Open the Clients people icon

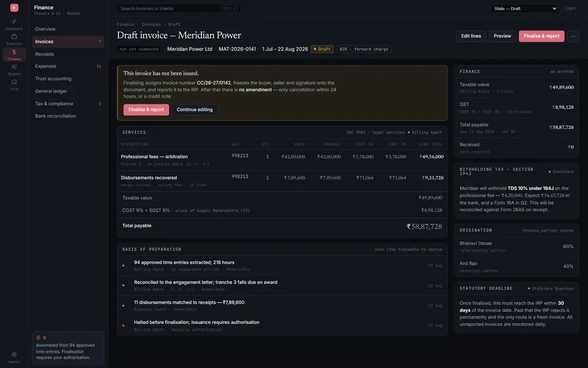click(14, 69)
